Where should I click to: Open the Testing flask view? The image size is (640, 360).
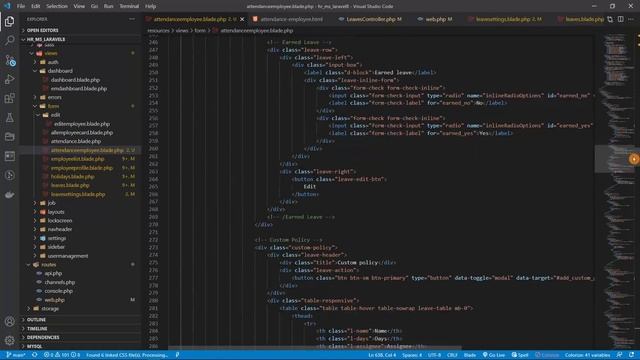[x=9, y=118]
